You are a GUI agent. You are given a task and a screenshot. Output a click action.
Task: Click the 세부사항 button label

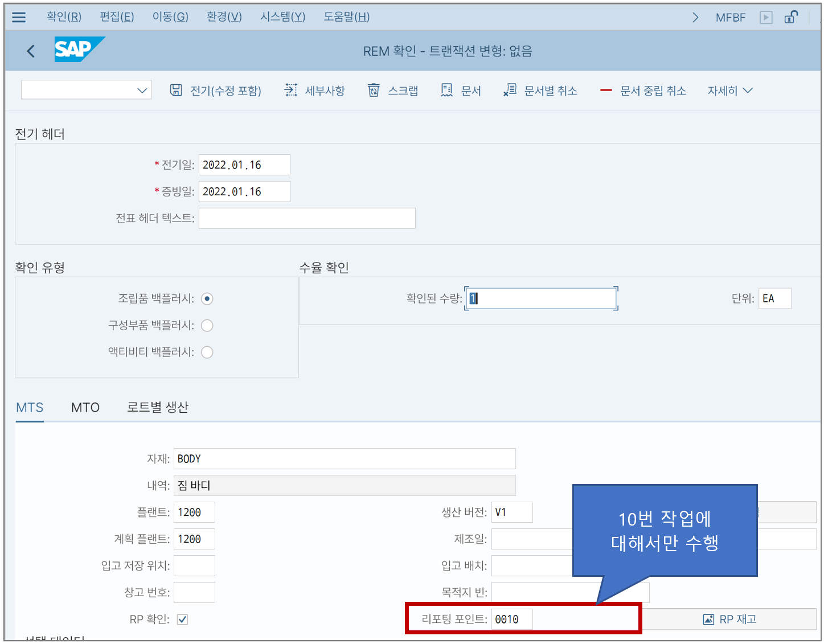click(325, 91)
